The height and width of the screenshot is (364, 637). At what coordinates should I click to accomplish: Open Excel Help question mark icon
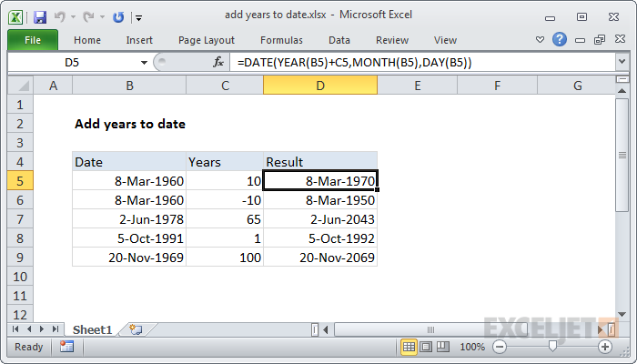[560, 40]
